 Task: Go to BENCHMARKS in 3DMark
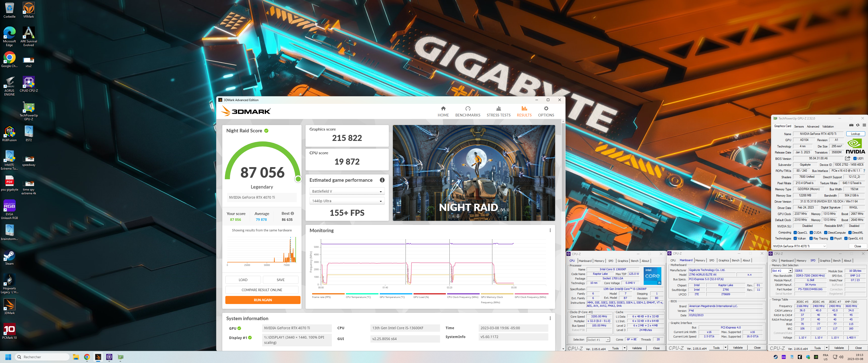tap(467, 111)
